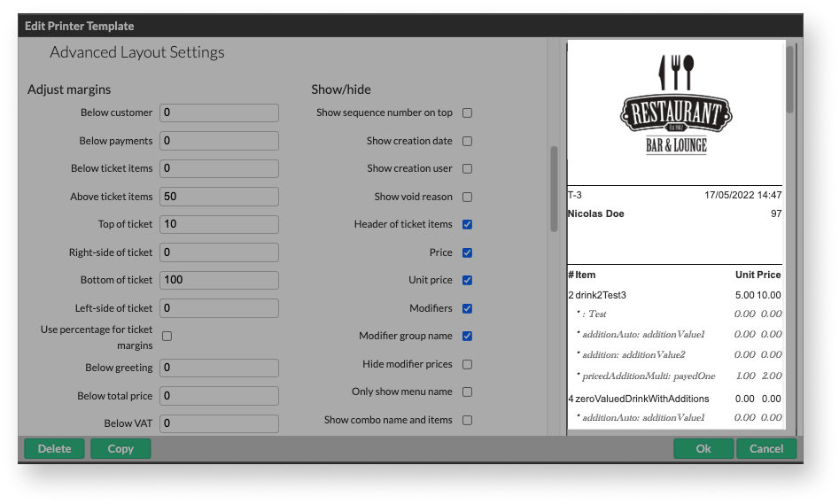Viewport: 839px width, 504px height.
Task: Toggle Use percentage for ticket margins
Action: [167, 336]
